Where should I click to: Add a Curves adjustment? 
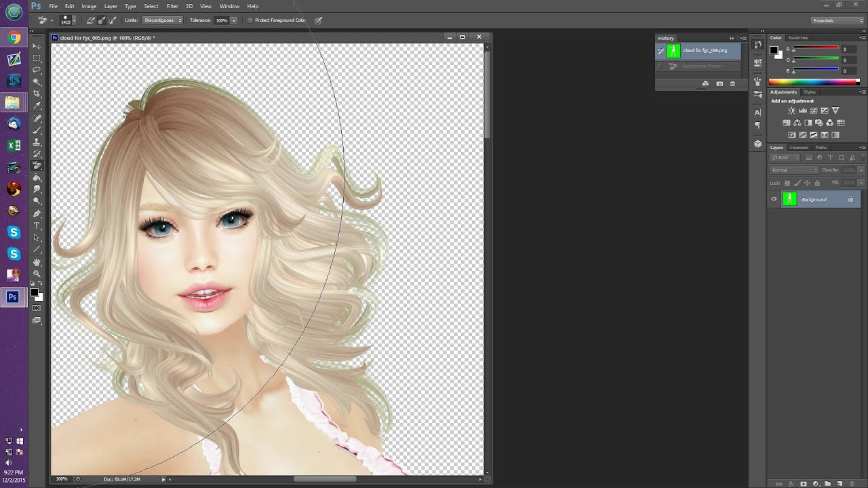point(814,110)
